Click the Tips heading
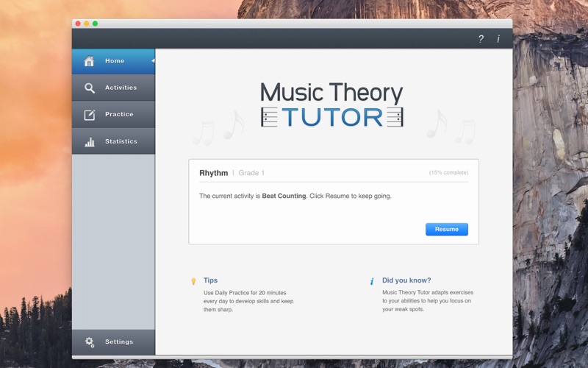 coord(210,280)
